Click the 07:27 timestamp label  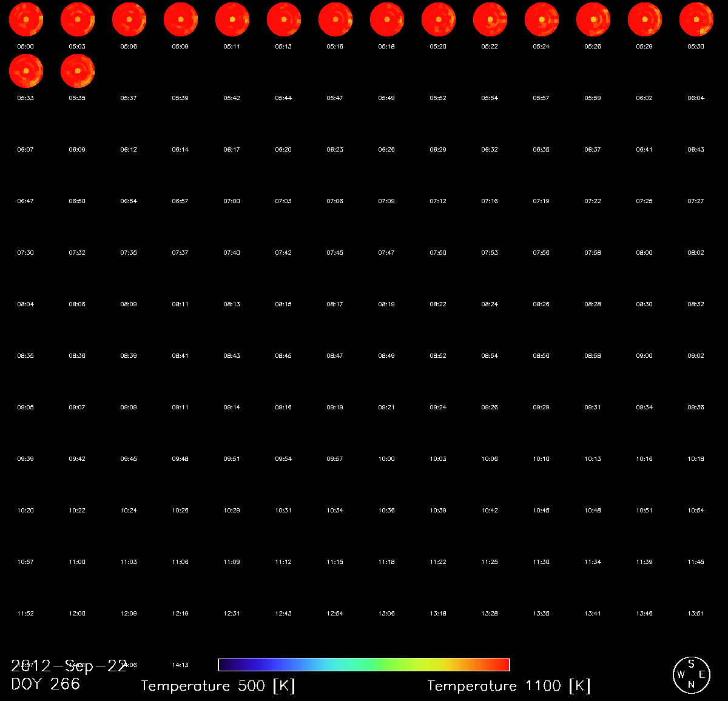point(696,201)
